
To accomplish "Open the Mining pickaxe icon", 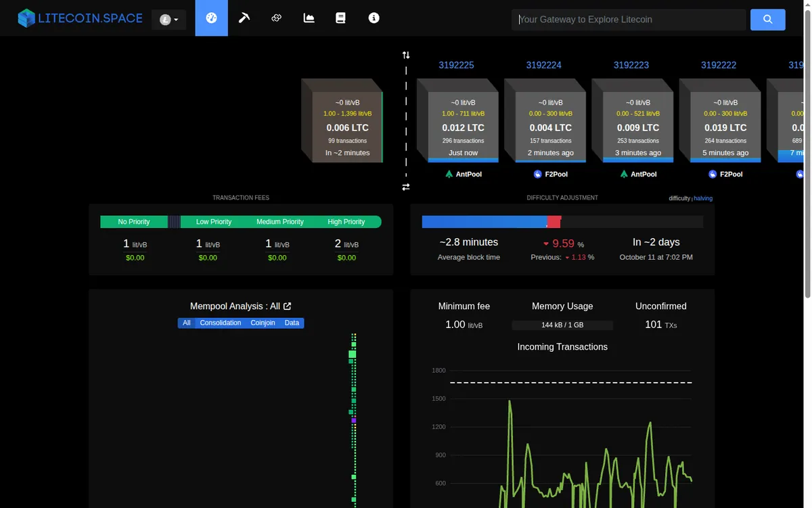I will (244, 18).
